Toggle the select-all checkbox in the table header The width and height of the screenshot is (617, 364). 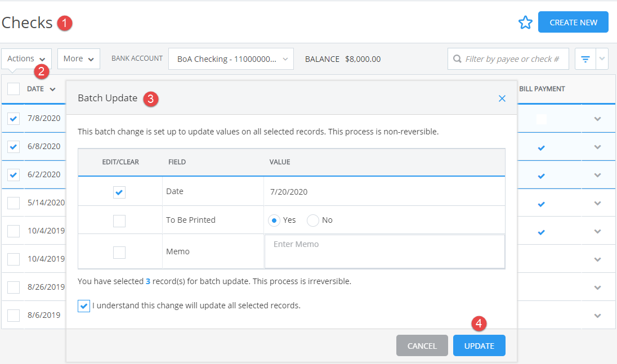(x=14, y=88)
